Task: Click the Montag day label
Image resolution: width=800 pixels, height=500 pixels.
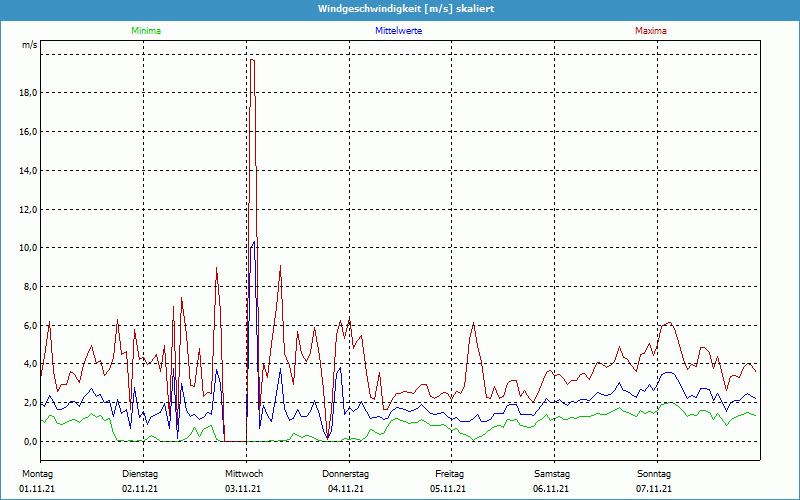Action: point(37,474)
